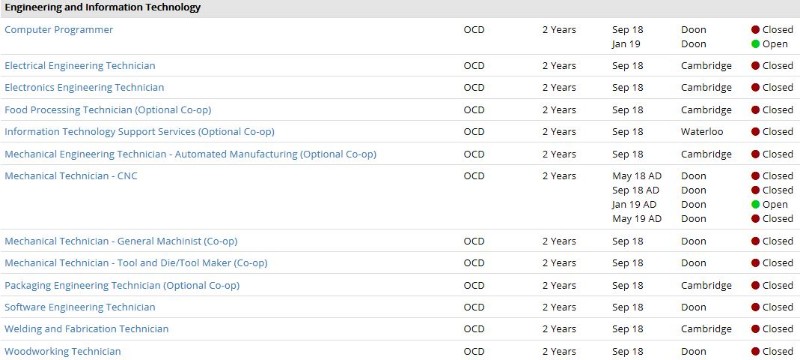Click red Closed dot for Automated Manufacturing row

[x=756, y=154]
